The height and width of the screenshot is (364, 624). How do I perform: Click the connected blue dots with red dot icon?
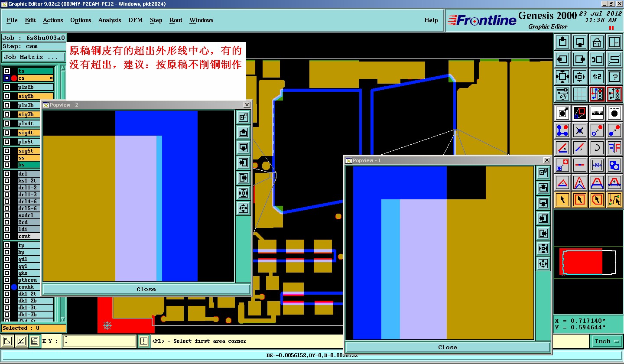point(562,130)
